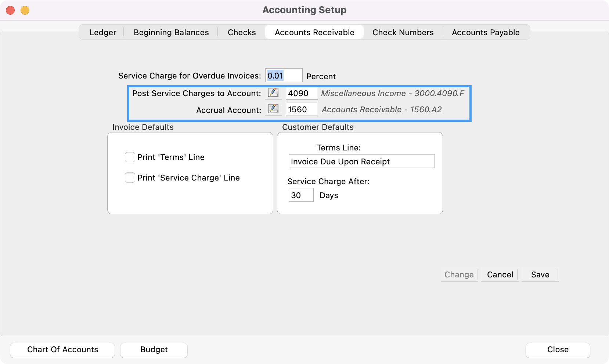Viewport: 609px width, 364px height.
Task: Toggle Print 'Service Charge' Line checkbox
Action: click(130, 178)
